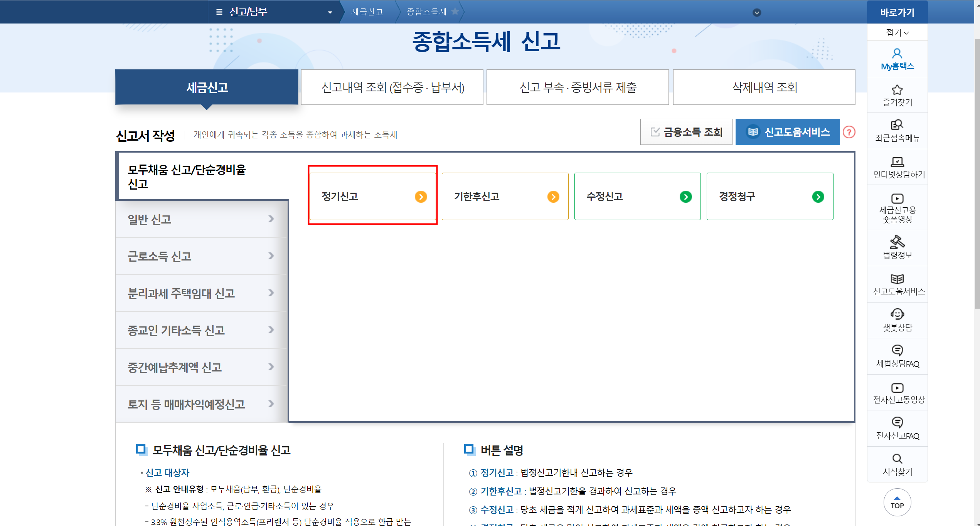Click the 금융소득 조회 button

tap(686, 132)
